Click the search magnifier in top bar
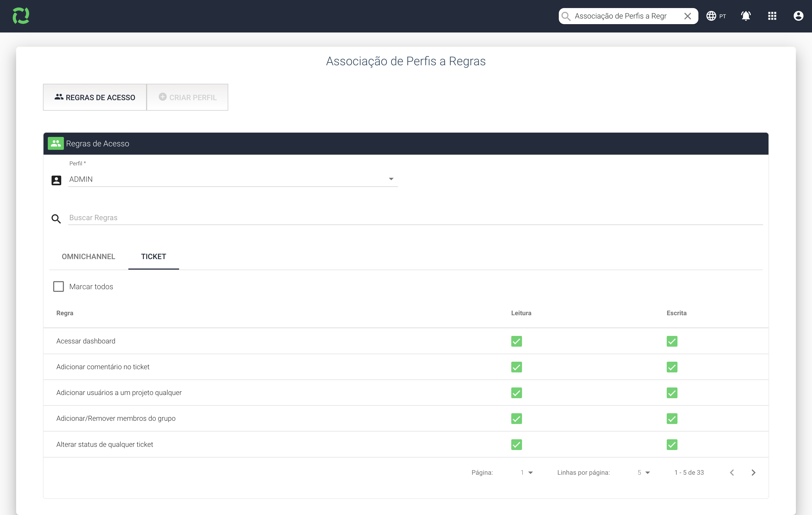This screenshot has height=515, width=812. click(x=566, y=16)
